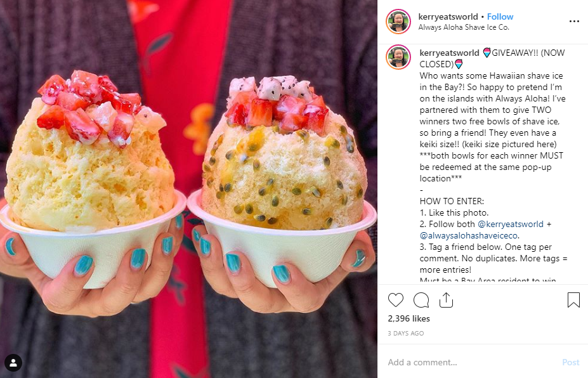Open kerryeatsworld profile picture in header

coord(398,22)
